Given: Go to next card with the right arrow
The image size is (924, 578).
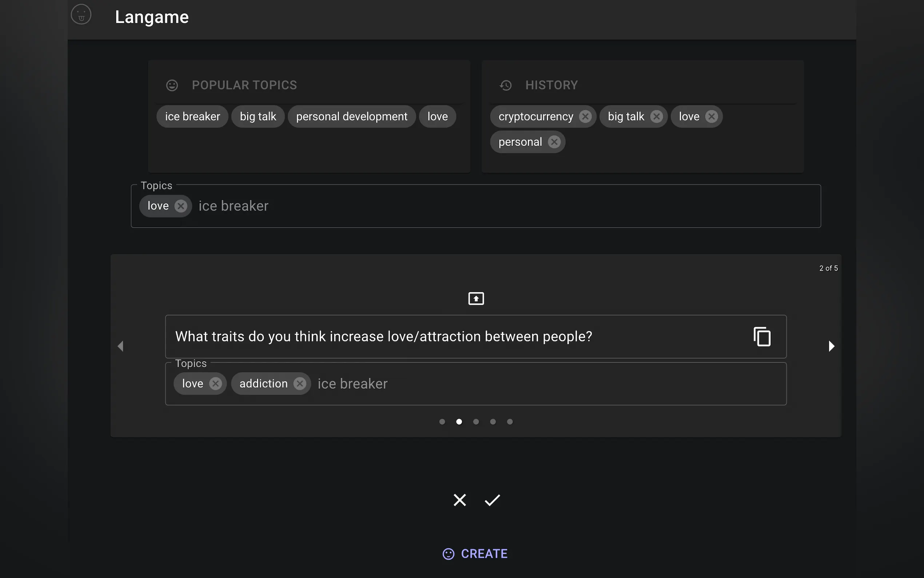Looking at the screenshot, I should (x=831, y=347).
